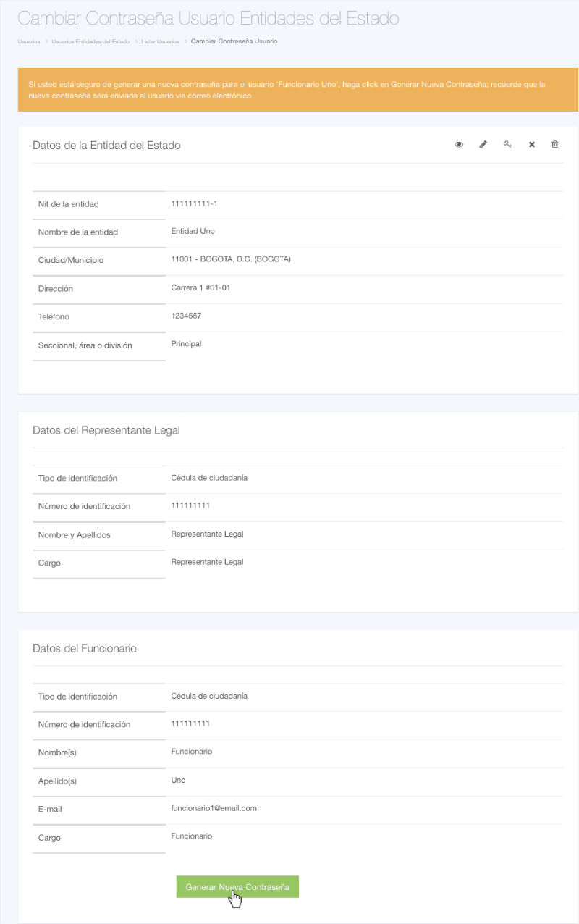Select the address Carrera 1 #01-01
The image size is (579, 924).
[x=200, y=287]
